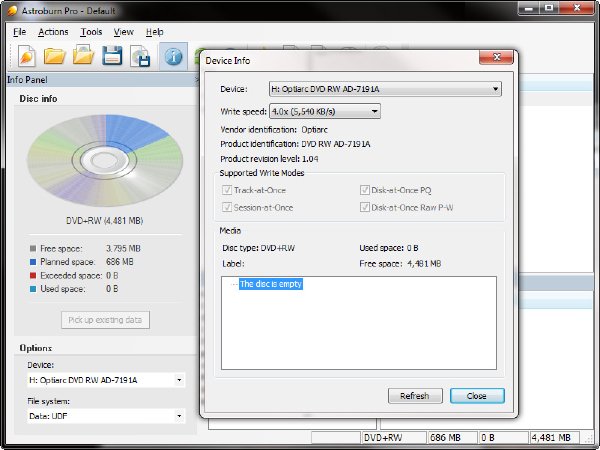Open project with the first folder icon
Viewport: 600px width, 450px height.
click(54, 56)
